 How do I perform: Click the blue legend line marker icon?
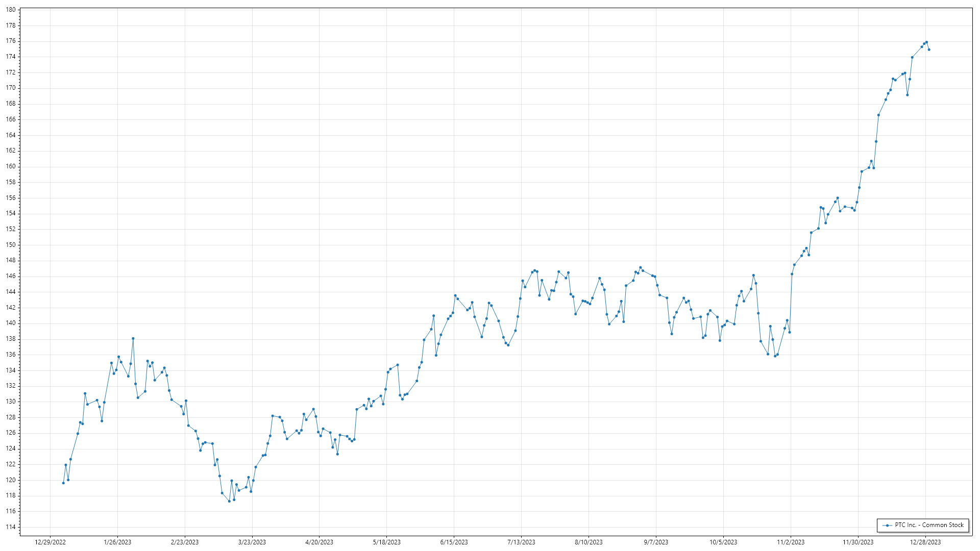pyautogui.click(x=888, y=525)
